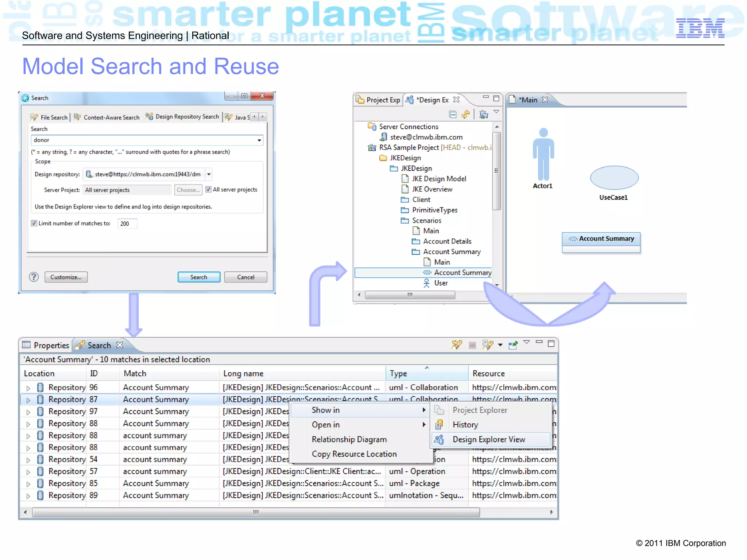Viewport: 747px width, 560px height.
Task: Click the History icon in the submenu
Action: click(x=439, y=425)
